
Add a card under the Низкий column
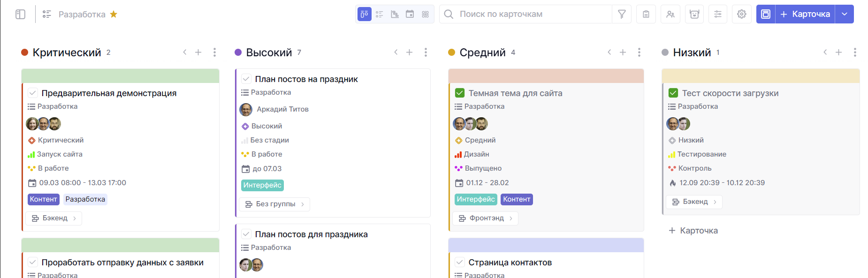click(x=693, y=231)
